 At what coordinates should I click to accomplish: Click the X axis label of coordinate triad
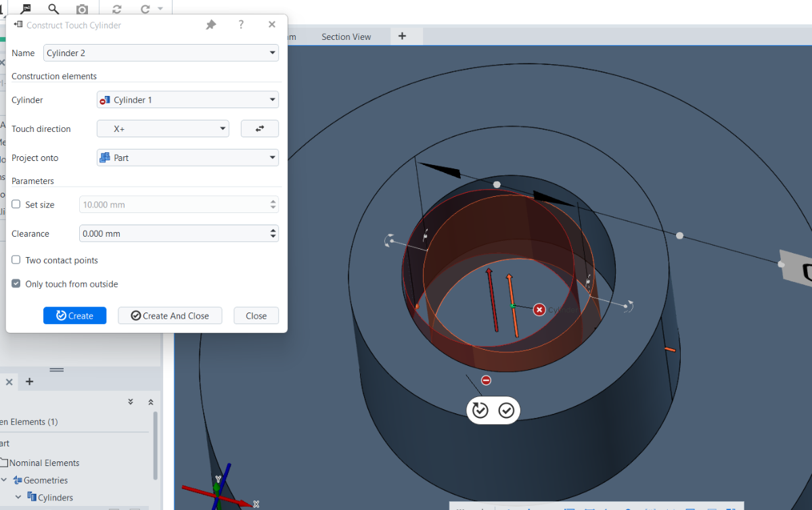click(256, 504)
